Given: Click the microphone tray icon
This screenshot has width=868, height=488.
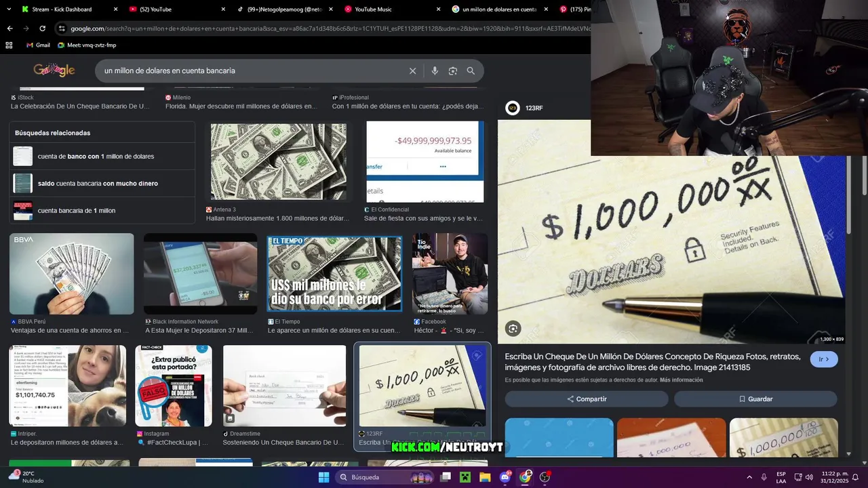Looking at the screenshot, I should pyautogui.click(x=764, y=477).
